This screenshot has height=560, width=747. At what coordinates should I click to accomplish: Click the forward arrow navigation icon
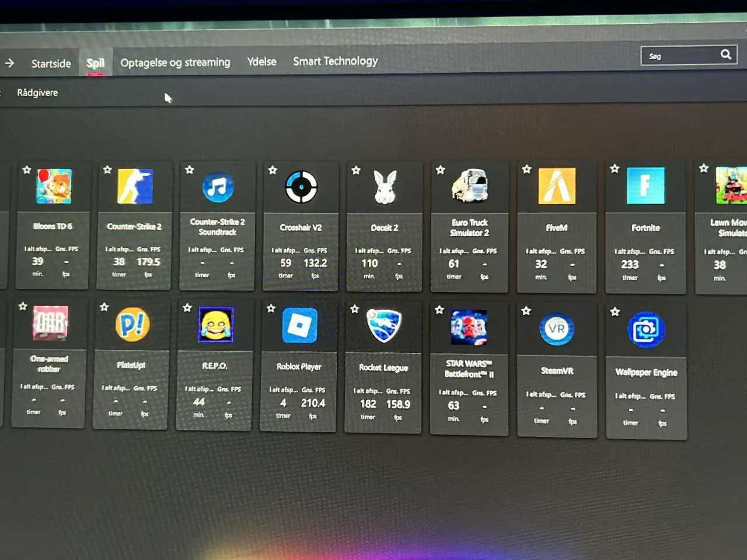coord(9,62)
